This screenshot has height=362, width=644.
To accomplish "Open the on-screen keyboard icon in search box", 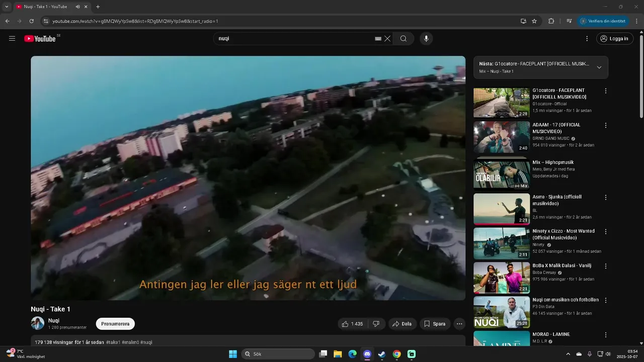I will pos(378,38).
